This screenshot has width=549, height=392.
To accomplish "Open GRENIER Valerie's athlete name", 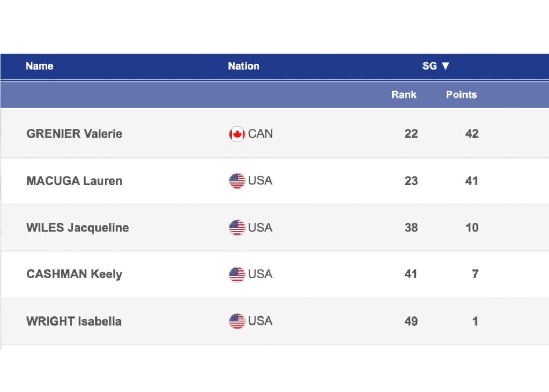I will 75,134.
